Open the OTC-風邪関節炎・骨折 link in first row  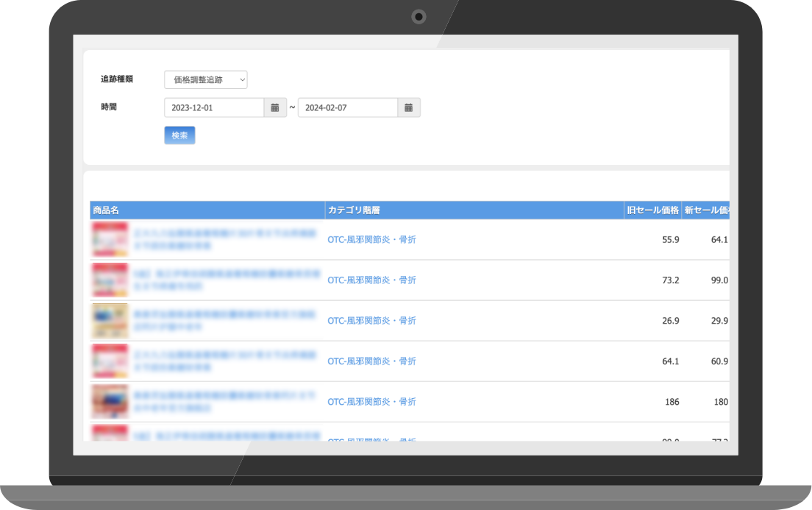pos(371,239)
